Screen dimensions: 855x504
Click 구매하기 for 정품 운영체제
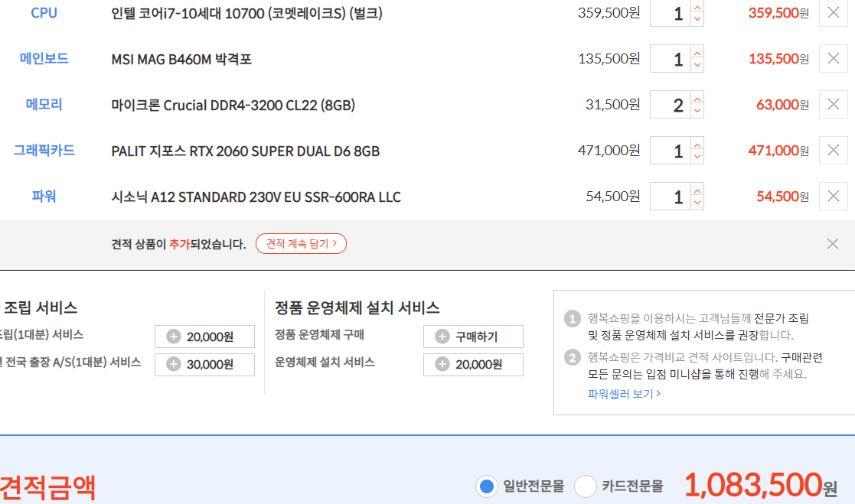point(473,337)
